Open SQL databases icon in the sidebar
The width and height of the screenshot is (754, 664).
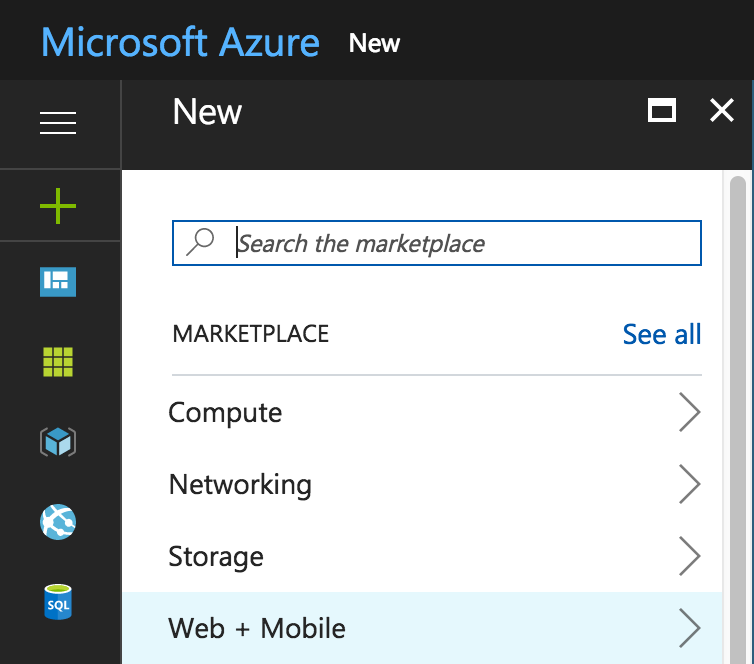click(58, 601)
